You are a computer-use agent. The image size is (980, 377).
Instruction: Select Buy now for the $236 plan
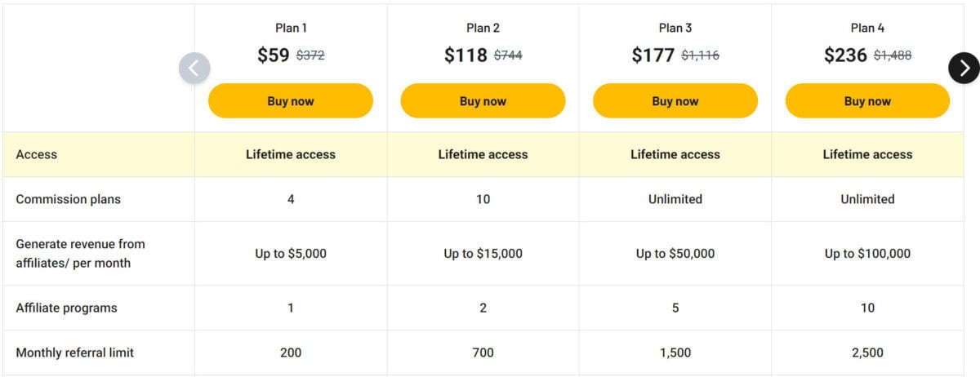pos(867,101)
